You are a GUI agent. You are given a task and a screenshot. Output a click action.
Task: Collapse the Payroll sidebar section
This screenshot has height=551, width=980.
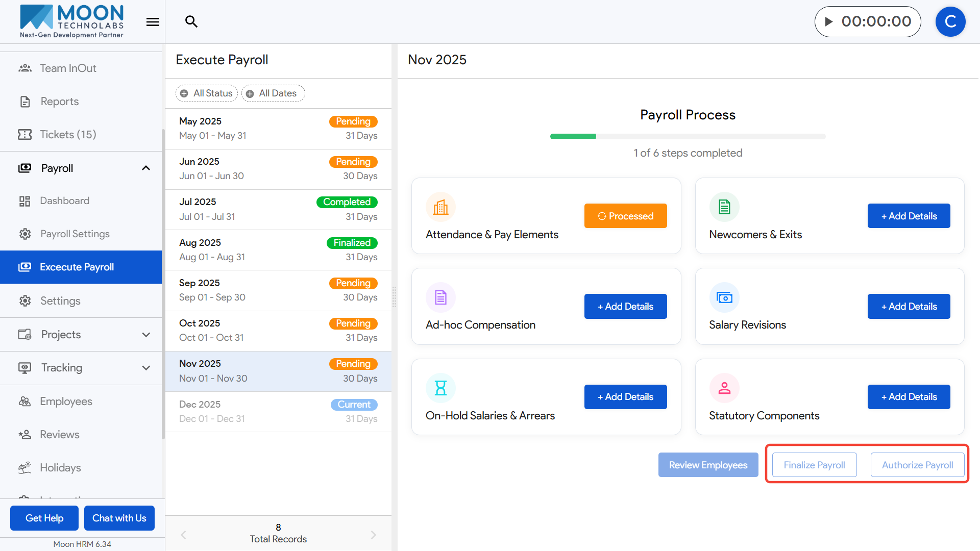point(146,168)
